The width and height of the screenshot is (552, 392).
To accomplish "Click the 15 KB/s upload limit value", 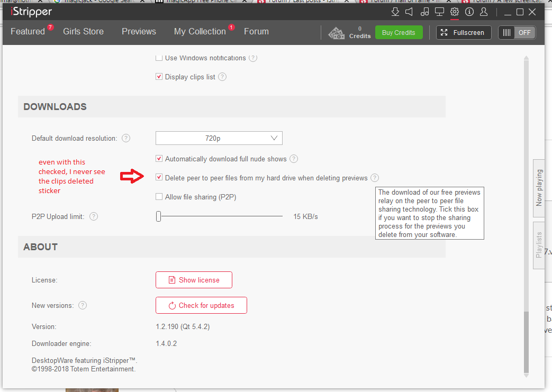I will [x=305, y=216].
